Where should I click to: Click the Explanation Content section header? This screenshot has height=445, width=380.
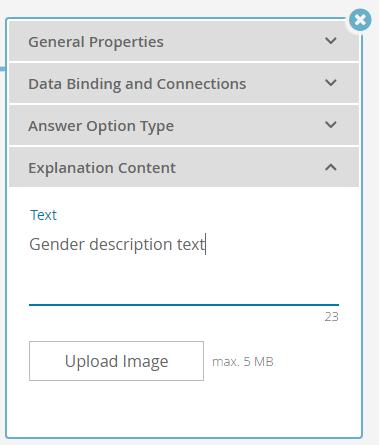[x=184, y=167]
